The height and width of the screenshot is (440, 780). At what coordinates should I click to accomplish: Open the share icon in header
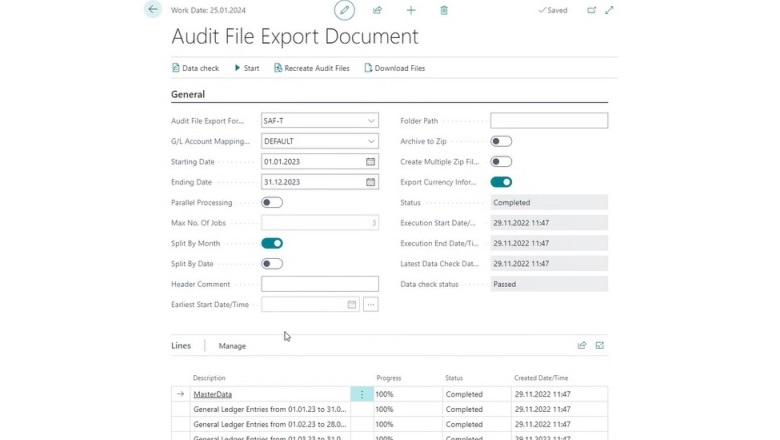pyautogui.click(x=378, y=10)
